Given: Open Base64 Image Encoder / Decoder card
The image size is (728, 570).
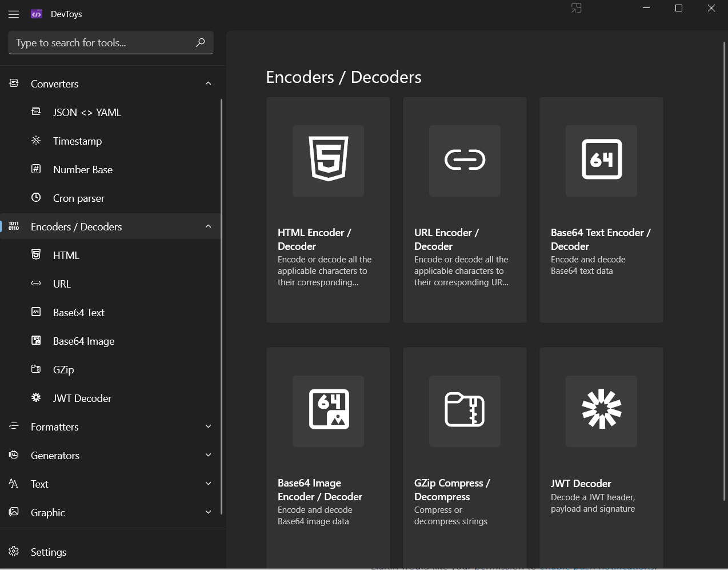Looking at the screenshot, I should [329, 457].
